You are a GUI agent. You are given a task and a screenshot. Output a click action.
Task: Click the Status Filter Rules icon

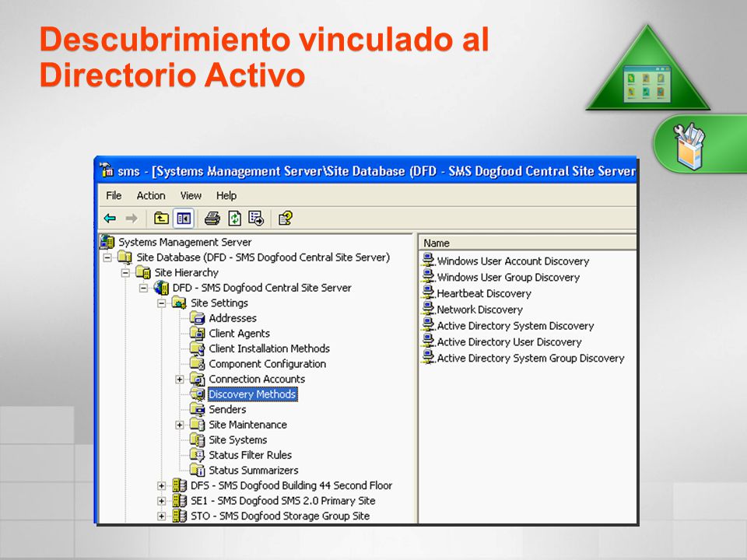point(197,455)
